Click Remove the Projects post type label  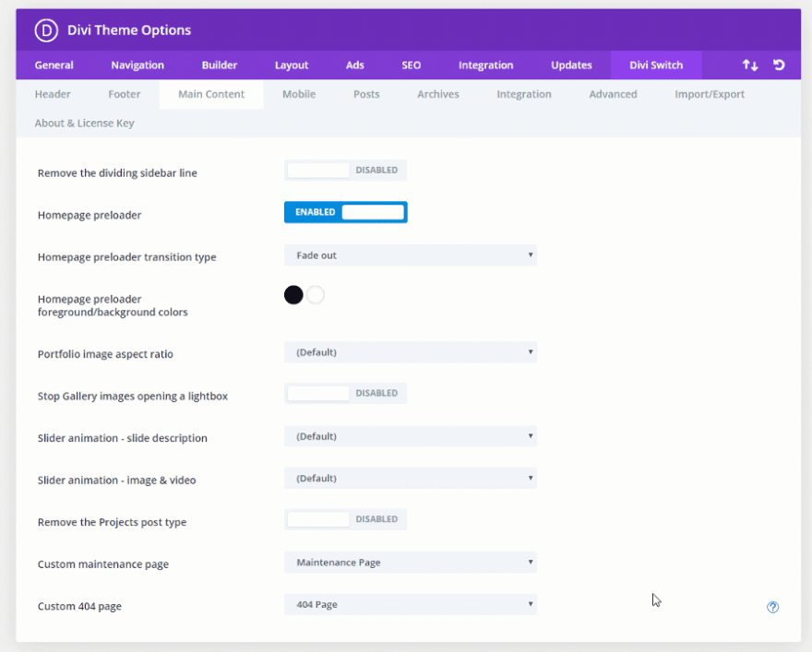coord(112,523)
